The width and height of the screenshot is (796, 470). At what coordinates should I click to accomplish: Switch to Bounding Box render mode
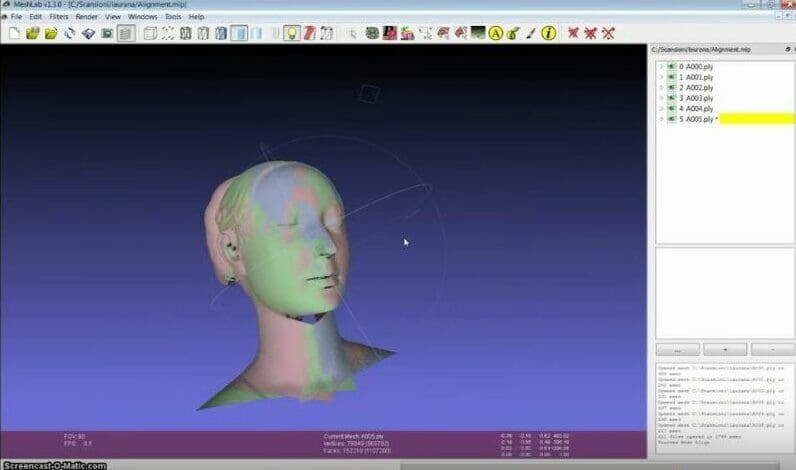pyautogui.click(x=151, y=33)
